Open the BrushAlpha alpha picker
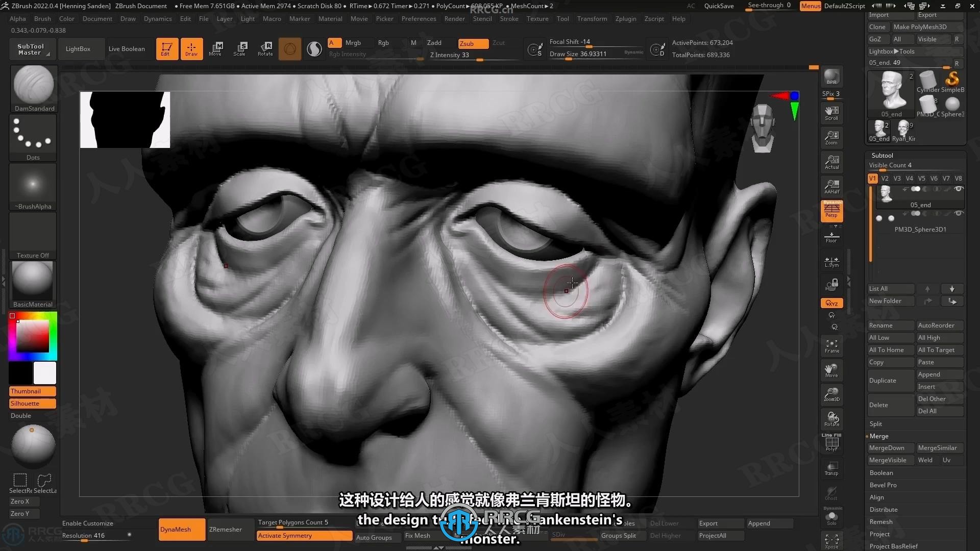Viewport: 980px width, 551px height. pos(33,186)
